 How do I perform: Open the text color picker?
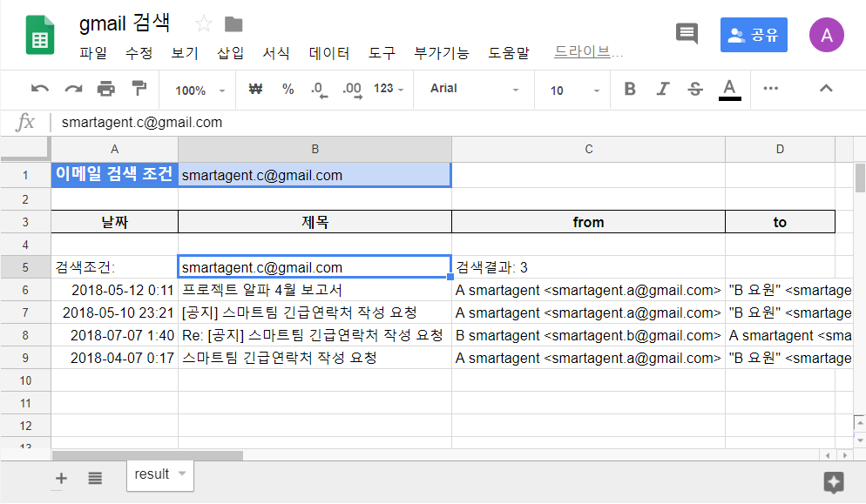tap(729, 89)
